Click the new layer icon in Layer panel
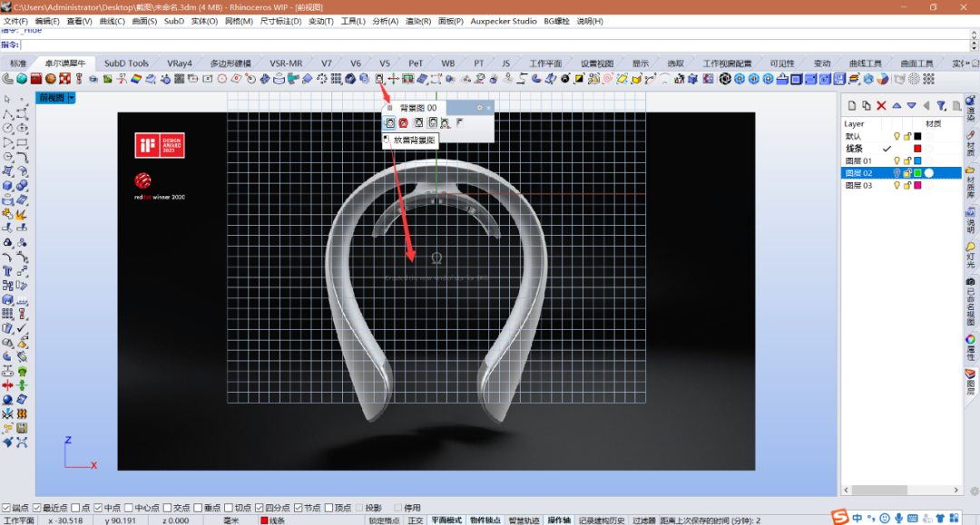Image resolution: width=980 pixels, height=525 pixels. 852,105
